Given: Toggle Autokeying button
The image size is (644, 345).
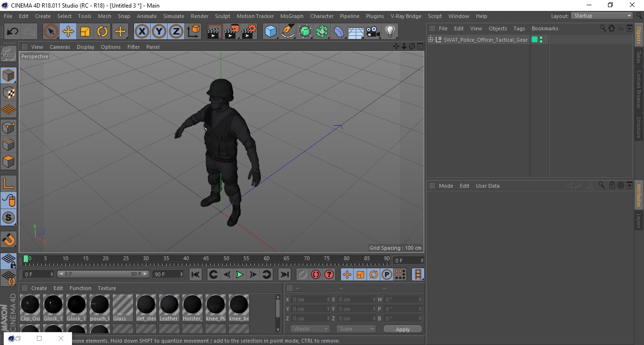Looking at the screenshot, I should click(315, 274).
